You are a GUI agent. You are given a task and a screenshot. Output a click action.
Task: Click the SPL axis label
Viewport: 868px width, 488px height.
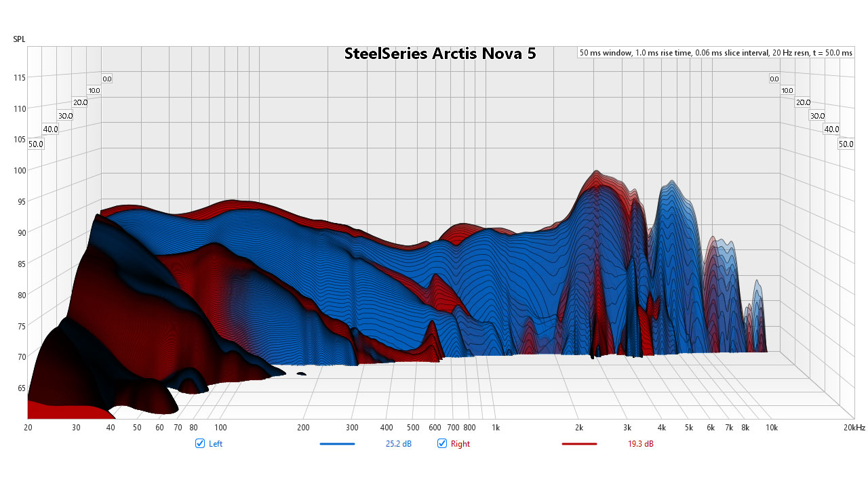point(20,39)
